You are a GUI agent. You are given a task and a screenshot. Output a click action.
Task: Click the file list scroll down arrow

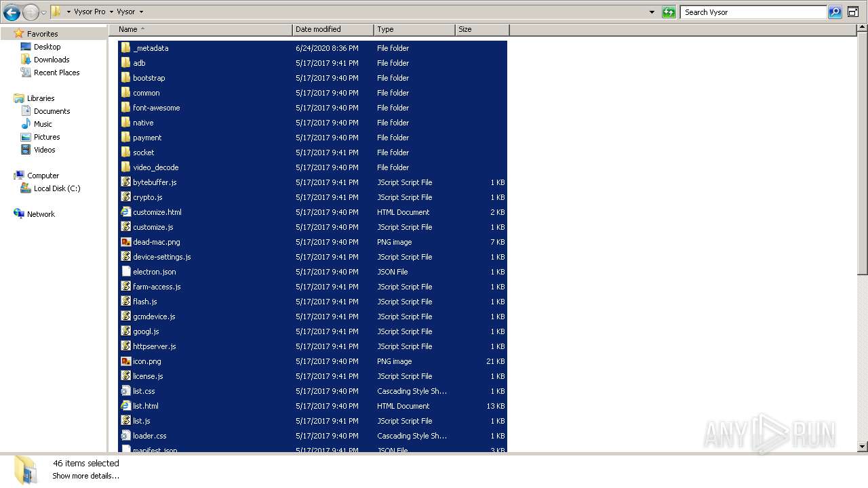863,447
